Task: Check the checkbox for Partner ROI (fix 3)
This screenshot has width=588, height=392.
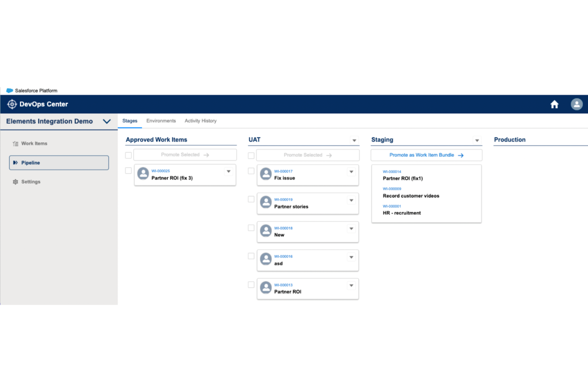Action: (128, 170)
